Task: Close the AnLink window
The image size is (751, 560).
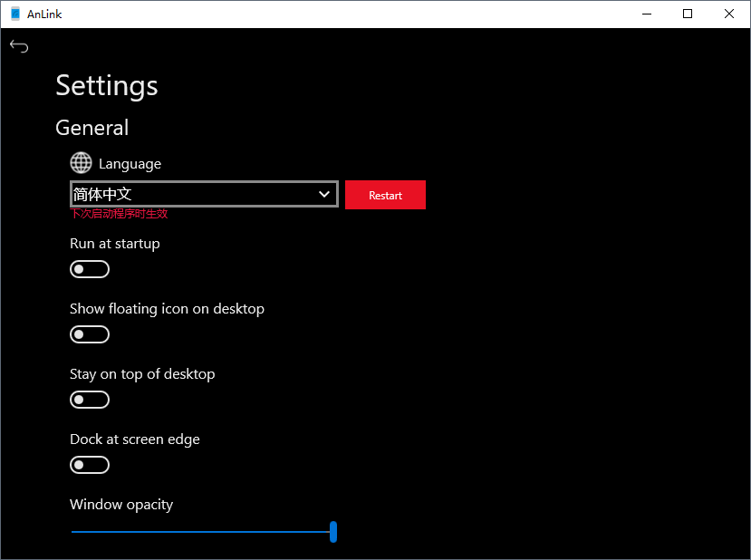Action: [x=729, y=14]
